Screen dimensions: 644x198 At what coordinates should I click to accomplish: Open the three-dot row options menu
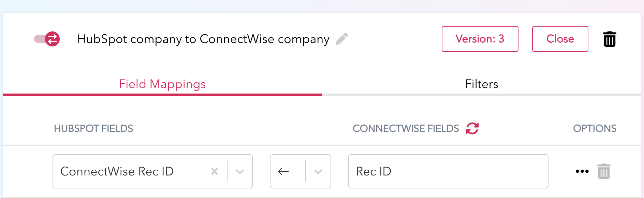[582, 171]
